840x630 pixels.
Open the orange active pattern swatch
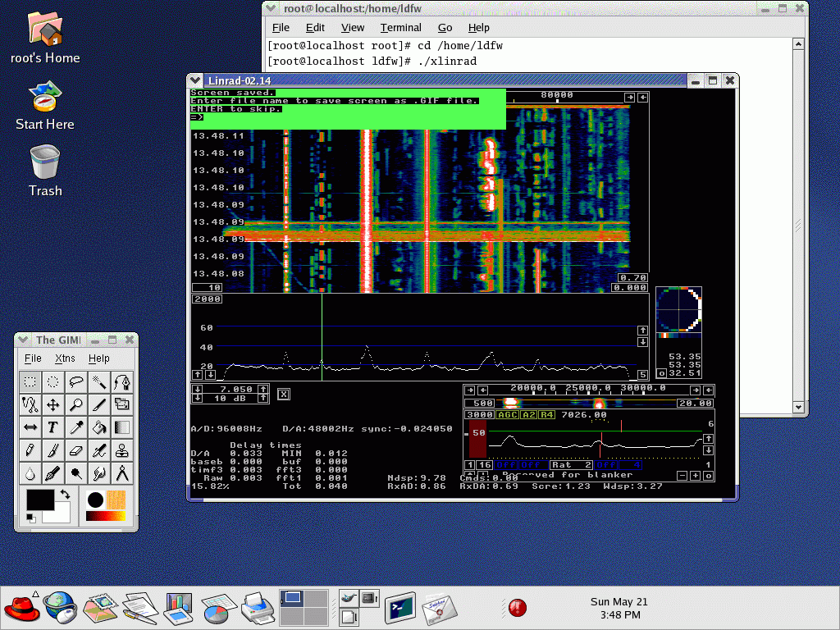click(116, 500)
